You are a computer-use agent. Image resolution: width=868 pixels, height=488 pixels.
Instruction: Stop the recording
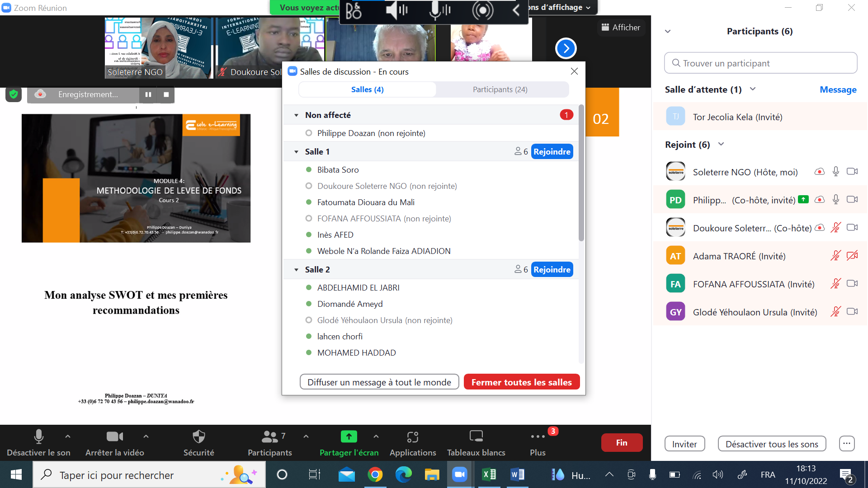pyautogui.click(x=166, y=94)
